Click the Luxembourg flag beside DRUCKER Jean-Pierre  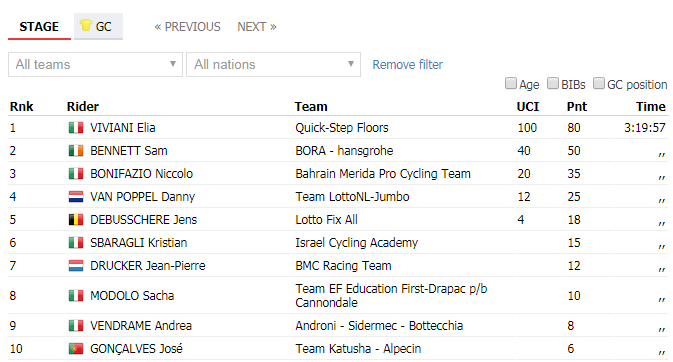[x=76, y=266]
